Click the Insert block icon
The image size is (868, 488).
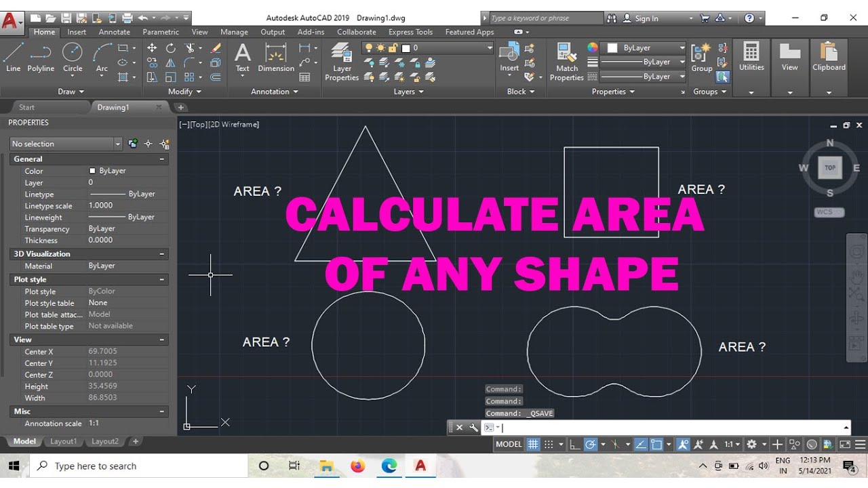[509, 57]
